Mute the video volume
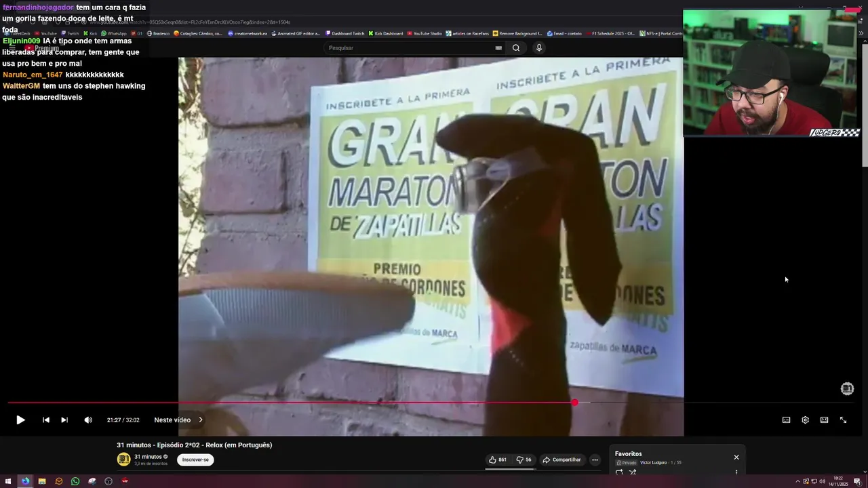The image size is (868, 488). pyautogui.click(x=88, y=420)
